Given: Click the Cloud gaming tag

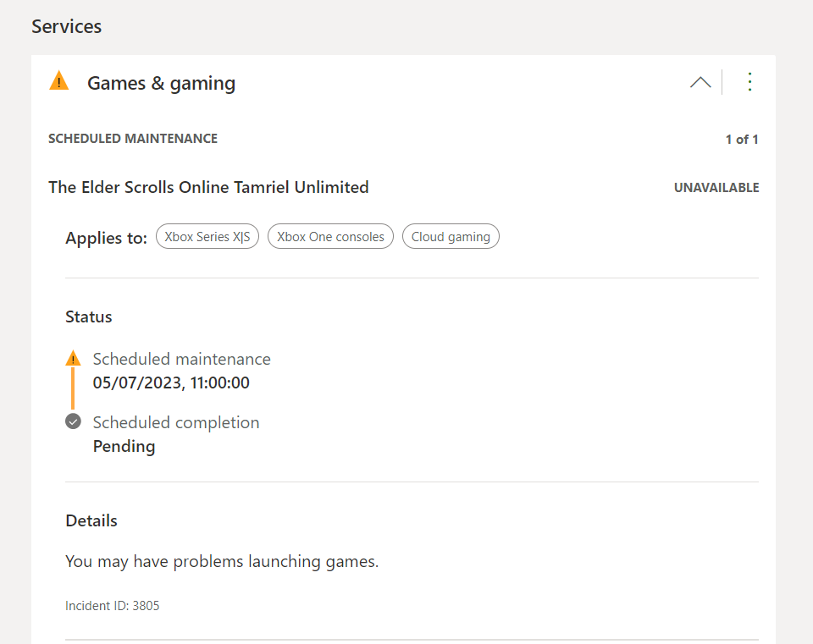Looking at the screenshot, I should pyautogui.click(x=451, y=237).
